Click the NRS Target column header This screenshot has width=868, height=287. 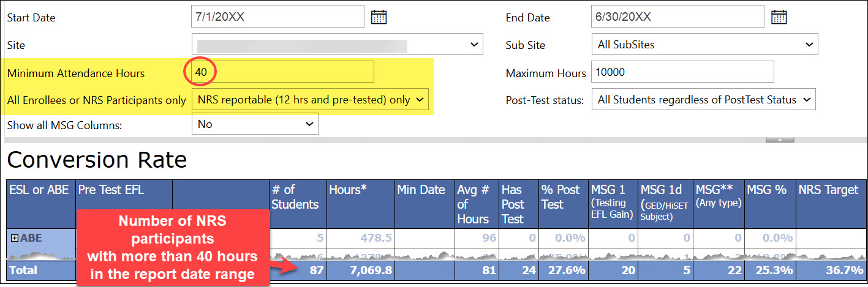click(x=828, y=190)
